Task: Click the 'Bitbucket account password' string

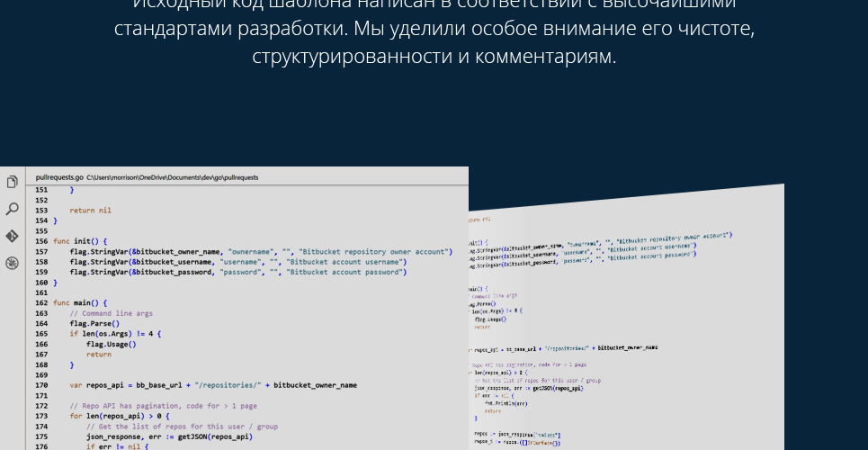Action: tap(346, 272)
